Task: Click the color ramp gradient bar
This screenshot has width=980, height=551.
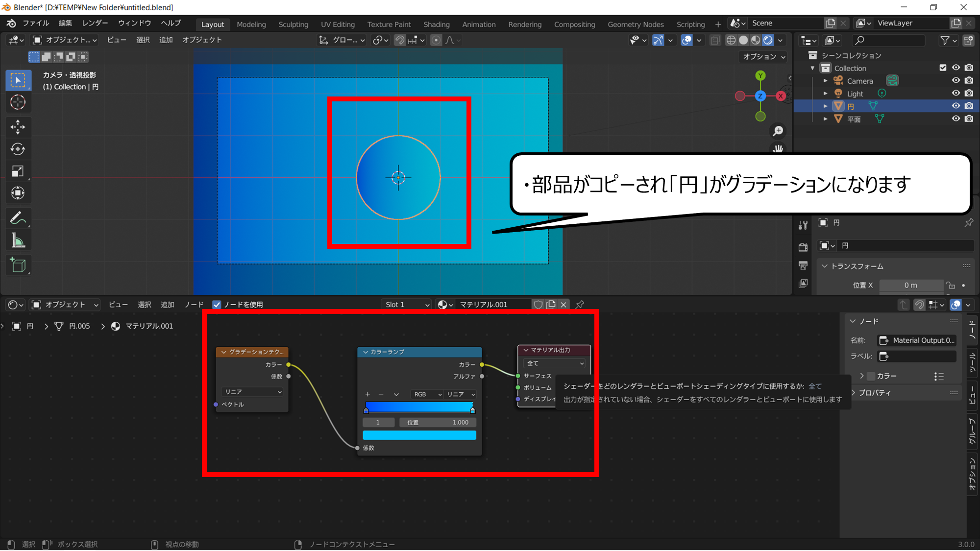Action: pos(419,407)
